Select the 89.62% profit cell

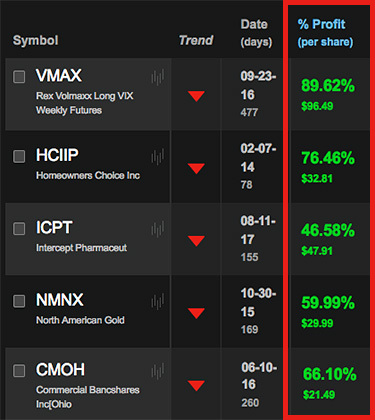click(328, 86)
